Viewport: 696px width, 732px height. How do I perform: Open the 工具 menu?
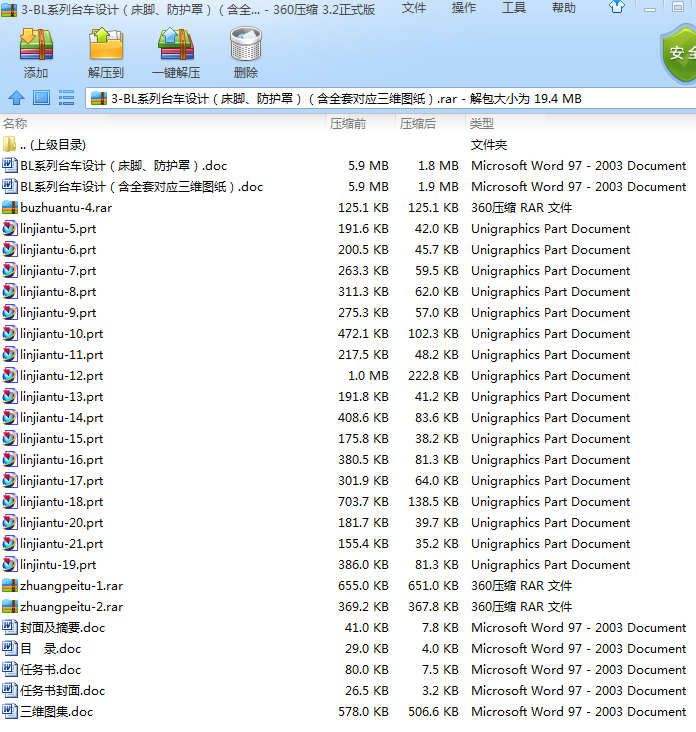coord(513,8)
